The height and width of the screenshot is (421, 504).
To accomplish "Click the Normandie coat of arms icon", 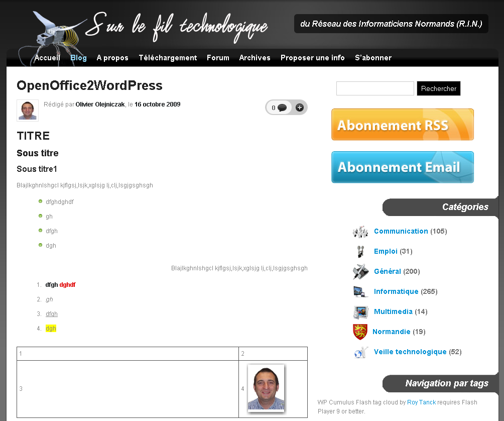I will 360,332.
